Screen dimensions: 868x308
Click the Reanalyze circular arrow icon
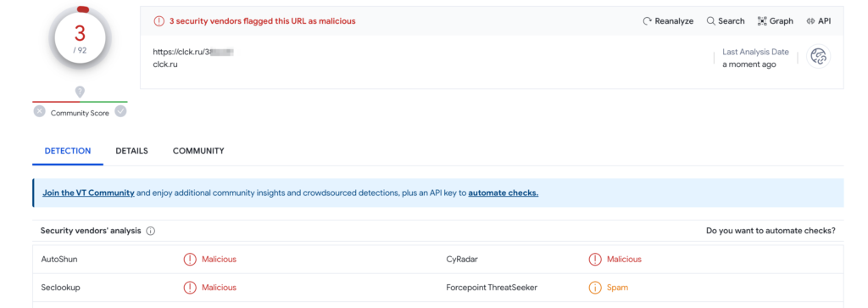[647, 21]
